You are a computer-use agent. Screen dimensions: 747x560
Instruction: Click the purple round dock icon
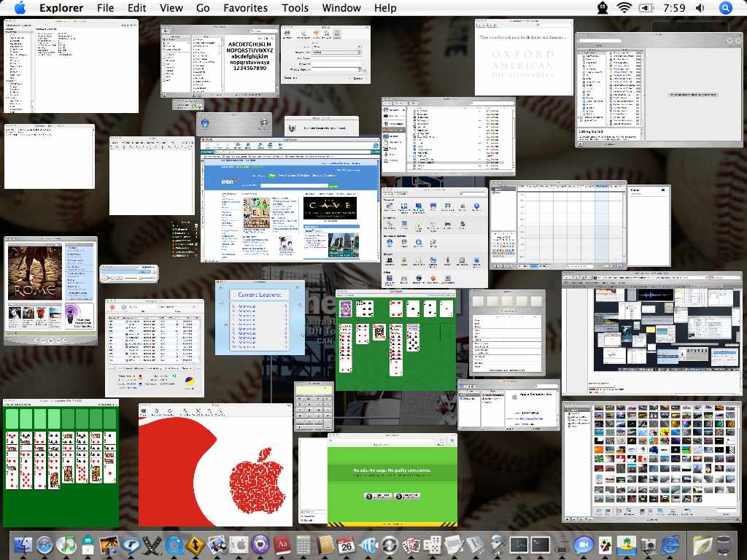click(260, 545)
